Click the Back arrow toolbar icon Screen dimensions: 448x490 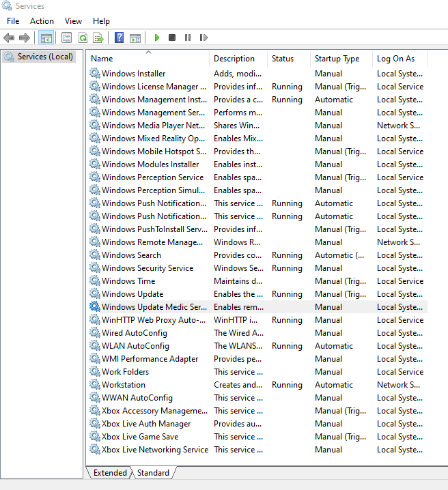point(9,38)
